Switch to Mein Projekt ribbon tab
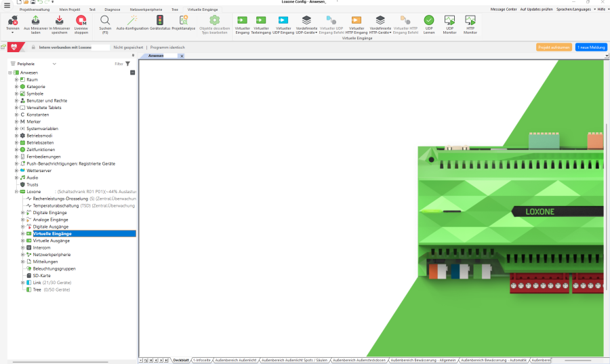This screenshot has height=364, width=610. [70, 9]
